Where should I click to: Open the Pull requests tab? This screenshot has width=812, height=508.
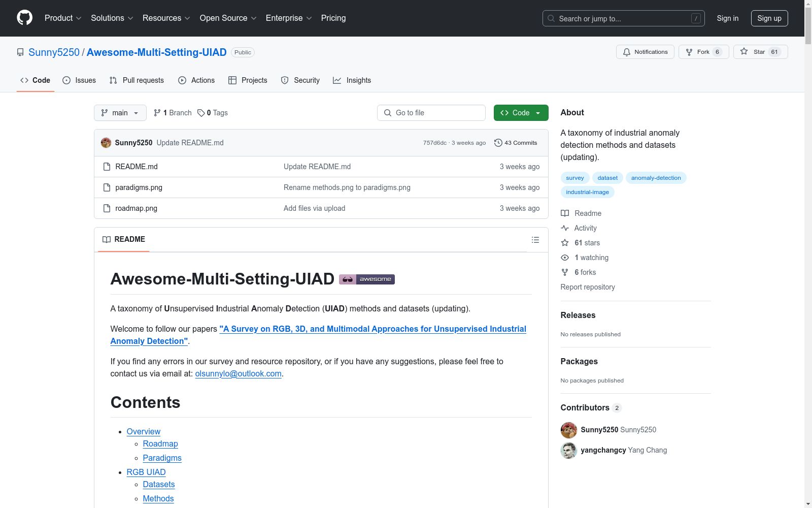[137, 80]
